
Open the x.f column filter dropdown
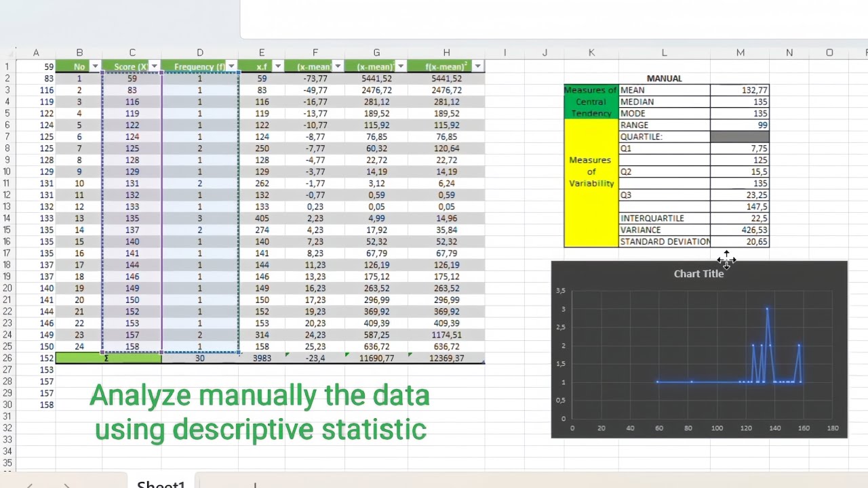click(x=277, y=66)
